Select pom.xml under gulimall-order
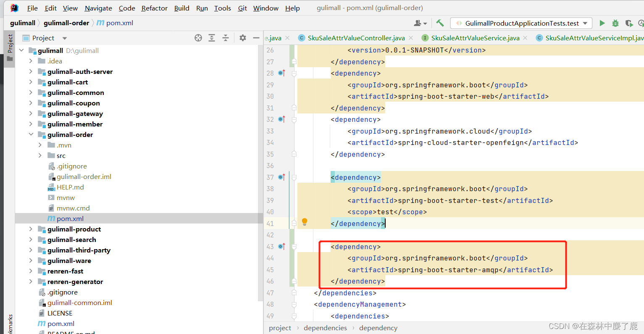This screenshot has width=644, height=334. click(x=70, y=218)
